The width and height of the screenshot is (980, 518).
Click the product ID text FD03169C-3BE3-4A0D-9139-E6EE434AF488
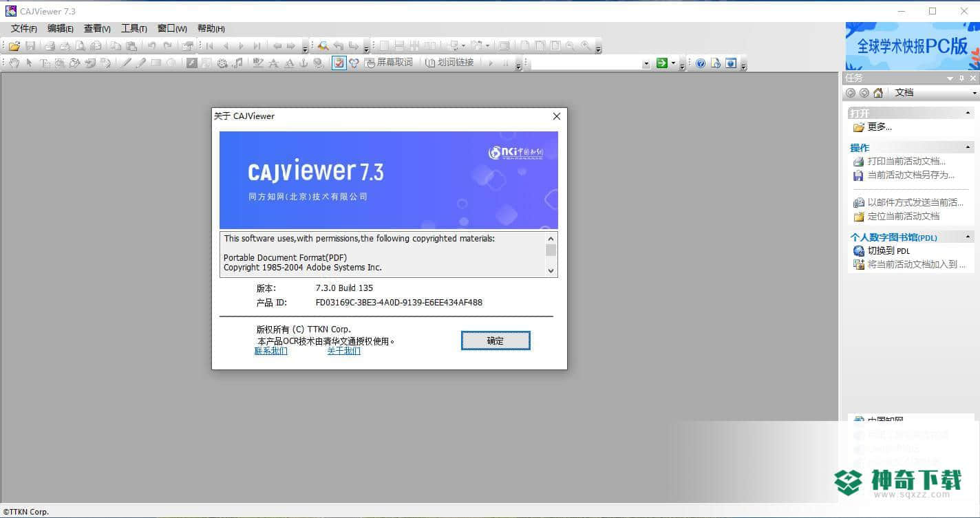point(399,303)
